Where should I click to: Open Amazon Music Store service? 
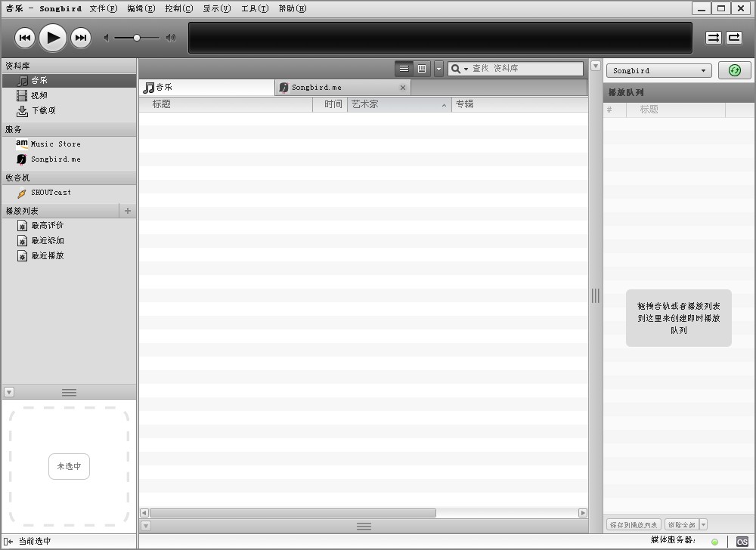[x=55, y=144]
